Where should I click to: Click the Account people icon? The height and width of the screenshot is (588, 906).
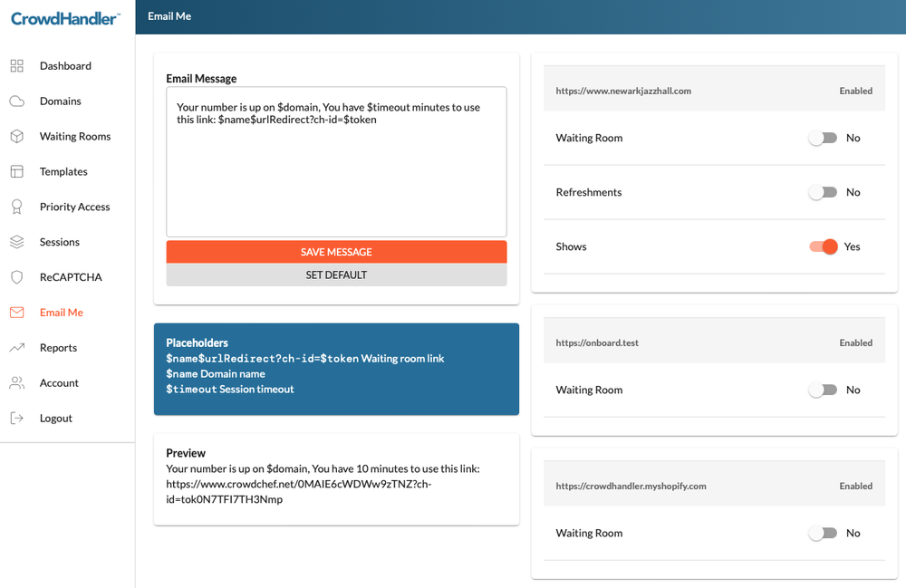click(x=16, y=383)
